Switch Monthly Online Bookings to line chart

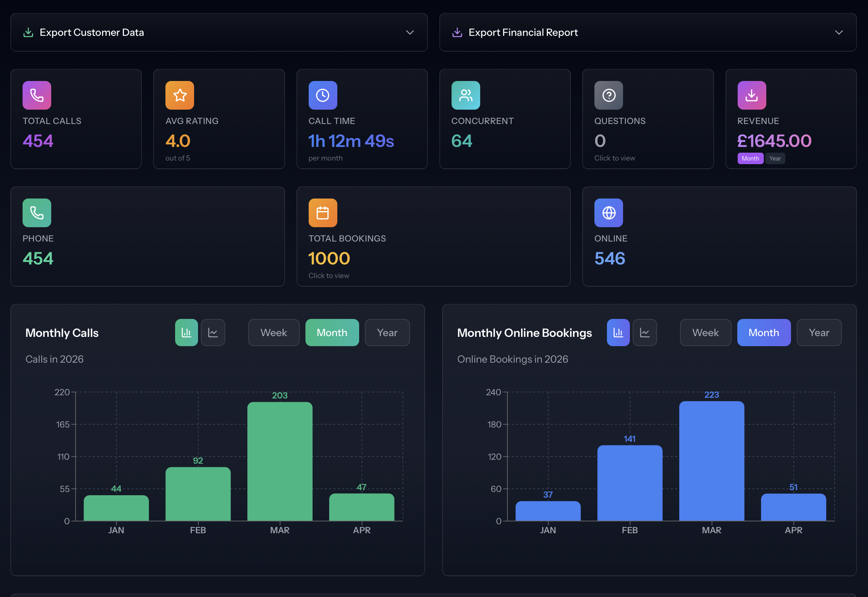645,333
